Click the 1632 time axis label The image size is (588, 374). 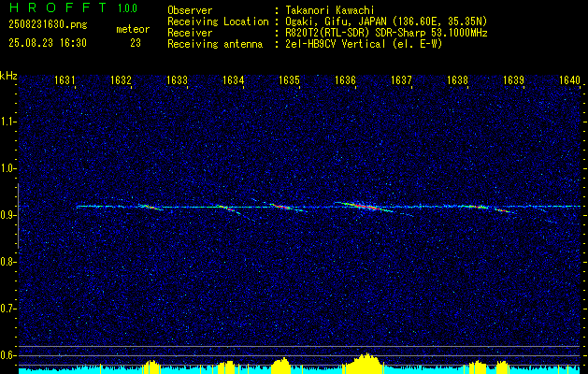[121, 80]
